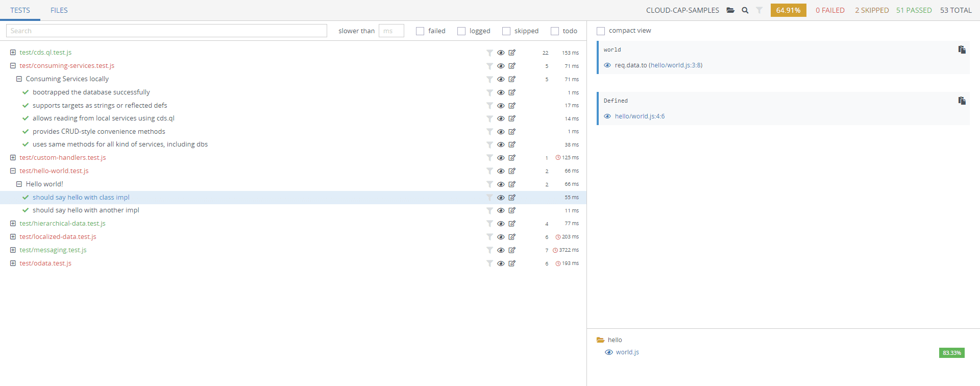This screenshot has width=980, height=386.
Task: Enable the 'skipped' filter checkbox
Action: (506, 31)
